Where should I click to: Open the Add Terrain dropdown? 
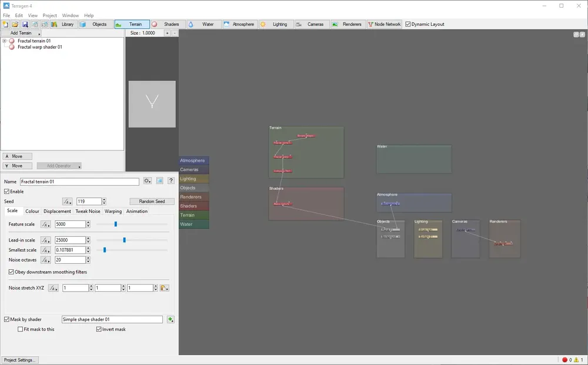tap(22, 33)
